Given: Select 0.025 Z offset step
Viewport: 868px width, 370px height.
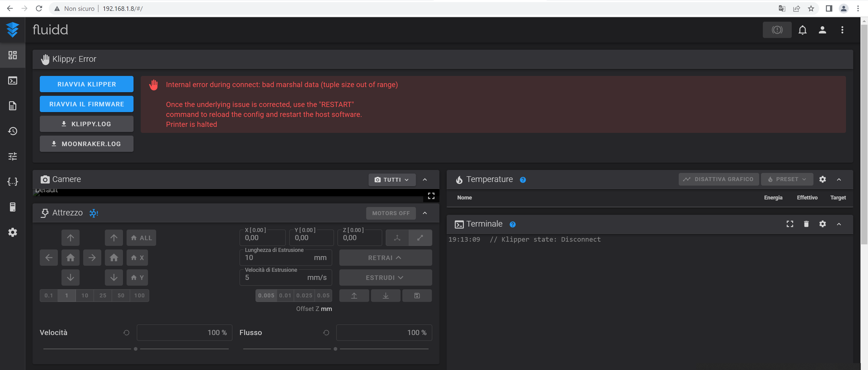Looking at the screenshot, I should (x=304, y=296).
